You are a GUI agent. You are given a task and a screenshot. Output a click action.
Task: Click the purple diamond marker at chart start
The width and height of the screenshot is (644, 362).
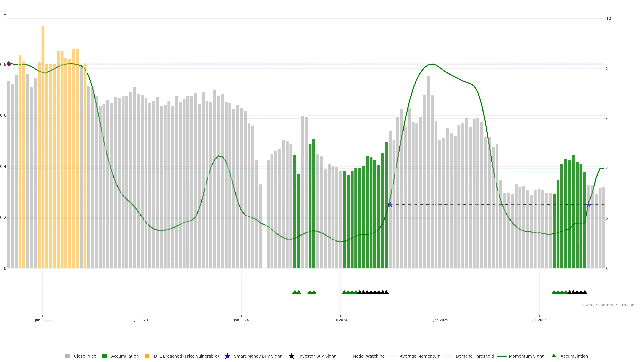[x=9, y=64]
